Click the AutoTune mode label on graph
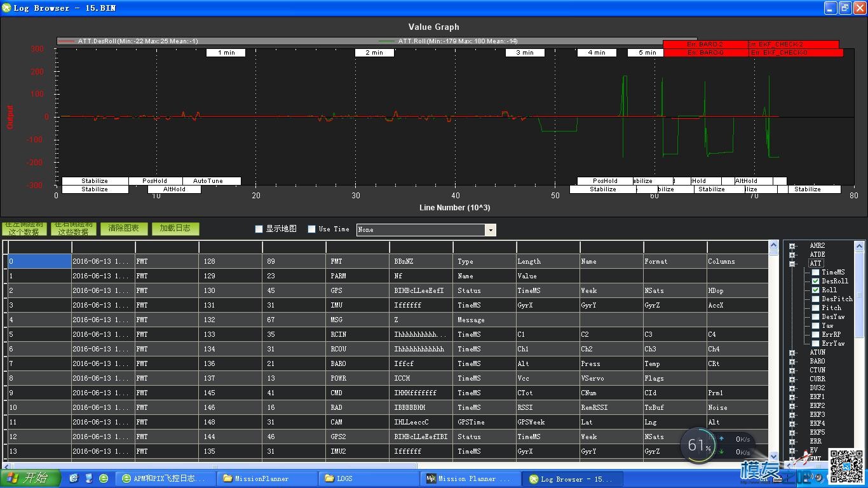Screen dimensions: 868x488 click(212, 181)
